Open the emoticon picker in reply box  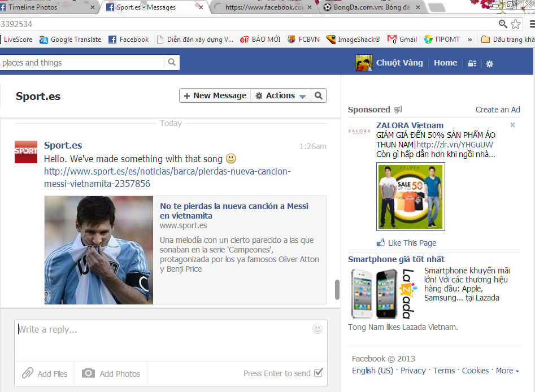pyautogui.click(x=317, y=329)
